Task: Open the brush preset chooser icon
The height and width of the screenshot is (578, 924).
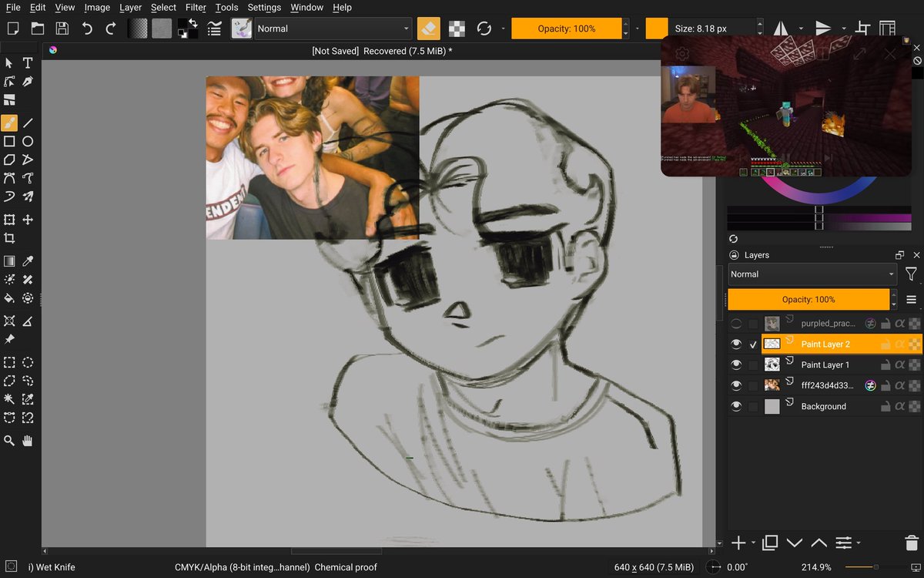Action: pos(242,29)
